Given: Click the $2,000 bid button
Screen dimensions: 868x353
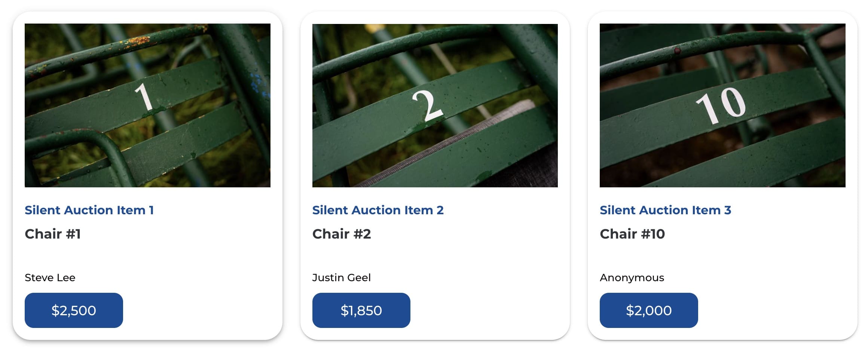Looking at the screenshot, I should 649,310.
